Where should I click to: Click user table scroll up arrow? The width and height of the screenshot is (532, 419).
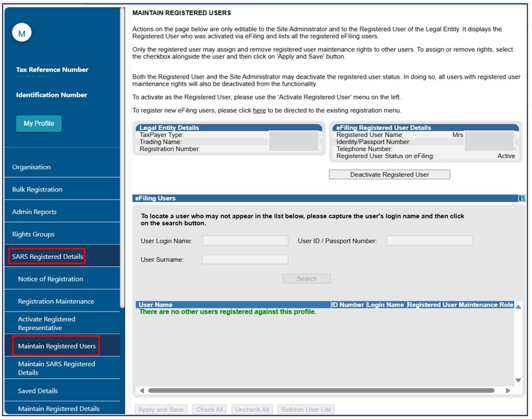point(518,307)
